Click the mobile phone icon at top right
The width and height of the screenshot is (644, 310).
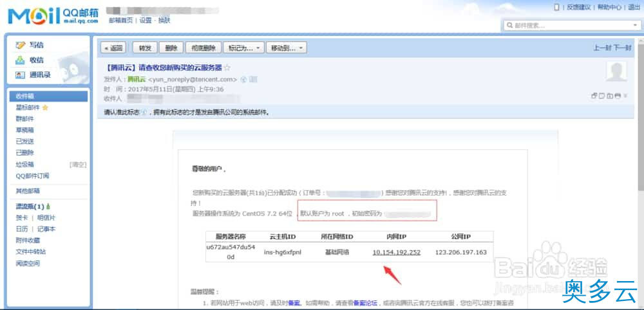pos(557,7)
